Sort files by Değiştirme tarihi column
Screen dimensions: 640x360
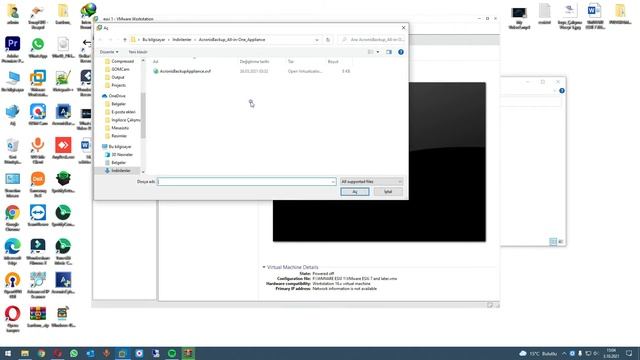(254, 61)
